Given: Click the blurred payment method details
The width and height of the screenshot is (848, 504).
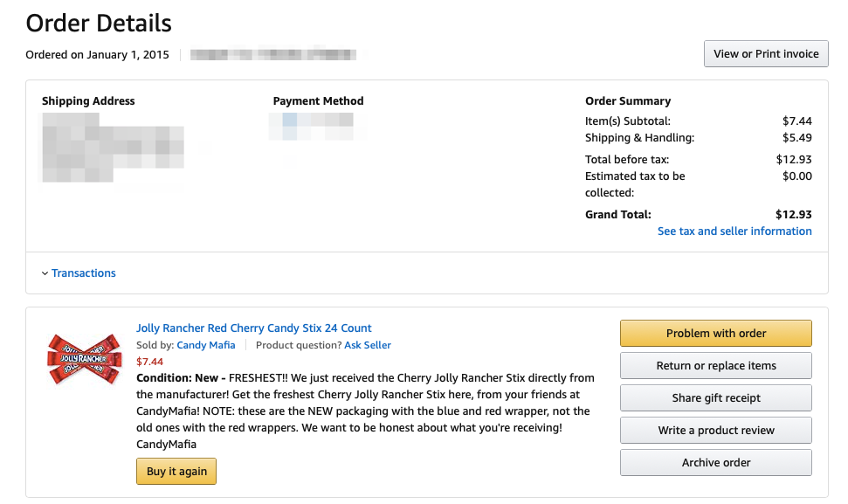Looking at the screenshot, I should pyautogui.click(x=311, y=127).
